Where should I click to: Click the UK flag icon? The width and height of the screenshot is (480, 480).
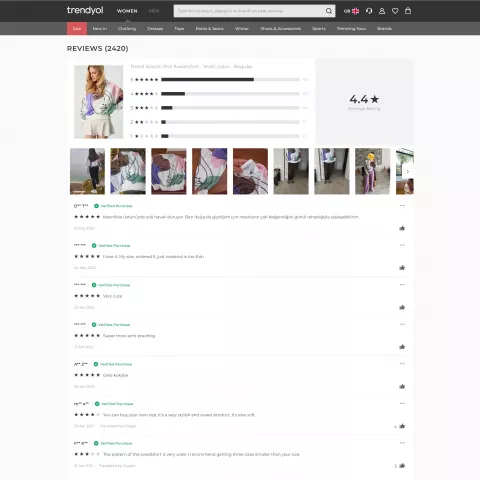coord(356,11)
